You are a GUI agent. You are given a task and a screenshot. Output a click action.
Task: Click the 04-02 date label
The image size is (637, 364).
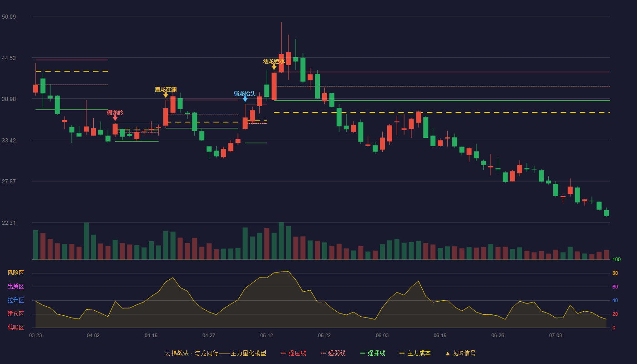(93, 335)
